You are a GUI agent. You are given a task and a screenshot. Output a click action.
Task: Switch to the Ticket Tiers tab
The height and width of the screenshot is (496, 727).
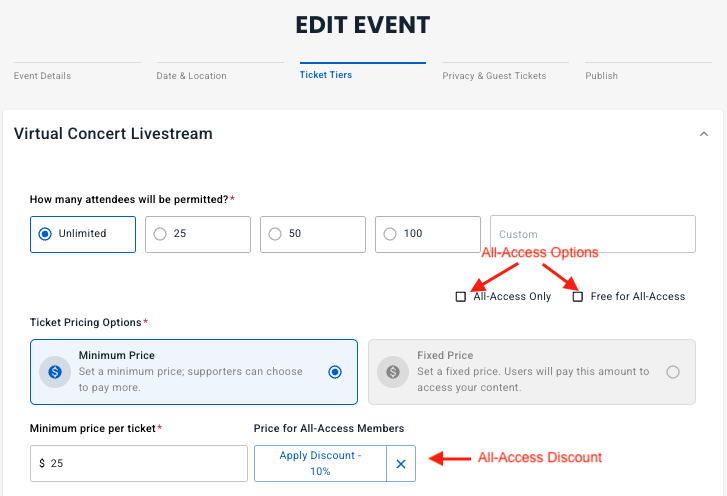coord(326,74)
